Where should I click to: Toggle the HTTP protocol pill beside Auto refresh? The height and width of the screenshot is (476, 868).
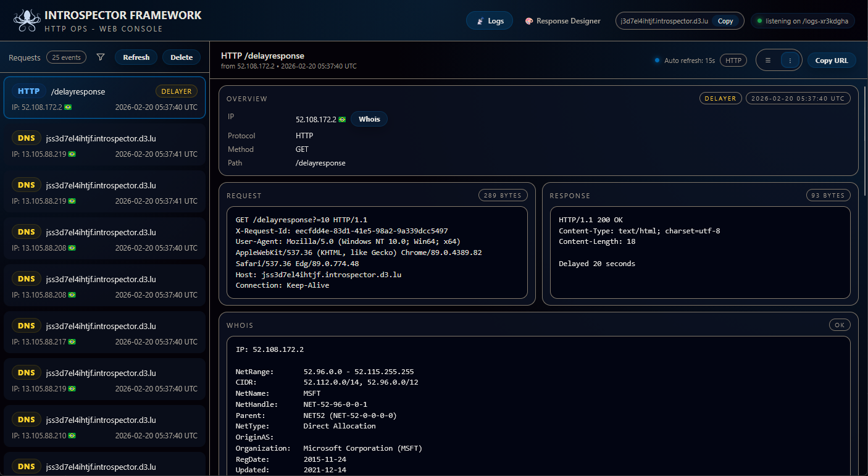[733, 61]
